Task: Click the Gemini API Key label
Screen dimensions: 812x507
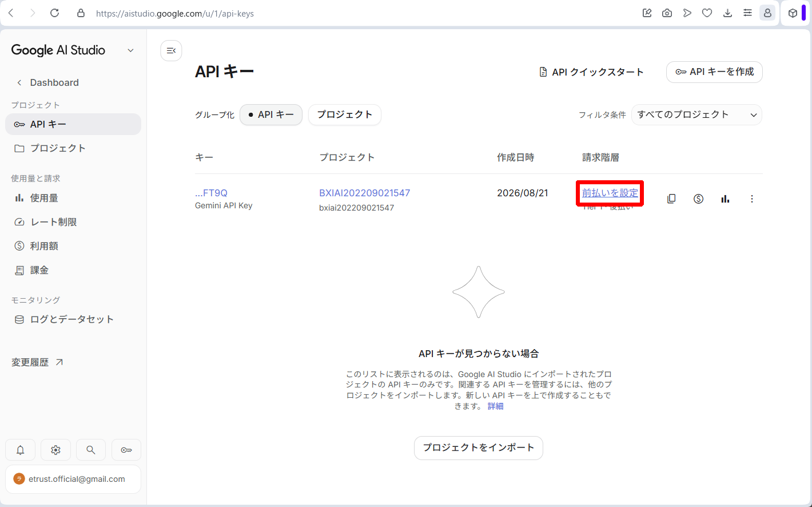Action: [x=224, y=205]
